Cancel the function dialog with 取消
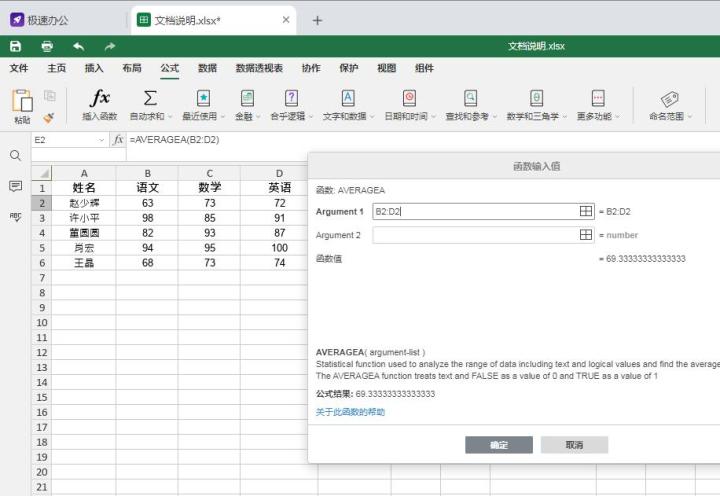Screen dimensions: 720x496 (x=574, y=445)
